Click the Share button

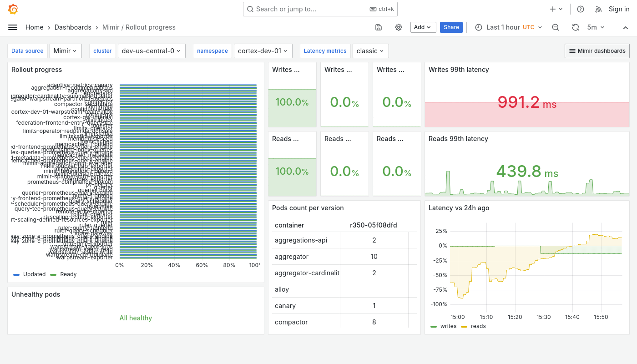pyautogui.click(x=451, y=27)
